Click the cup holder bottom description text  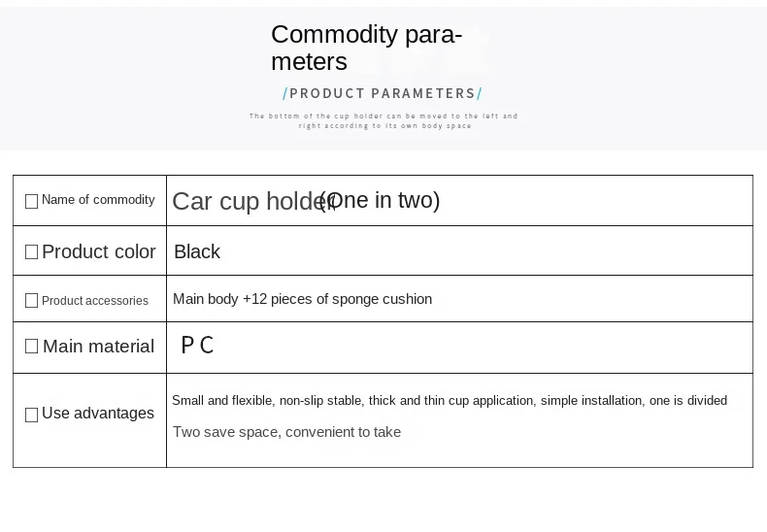pyautogui.click(x=383, y=120)
